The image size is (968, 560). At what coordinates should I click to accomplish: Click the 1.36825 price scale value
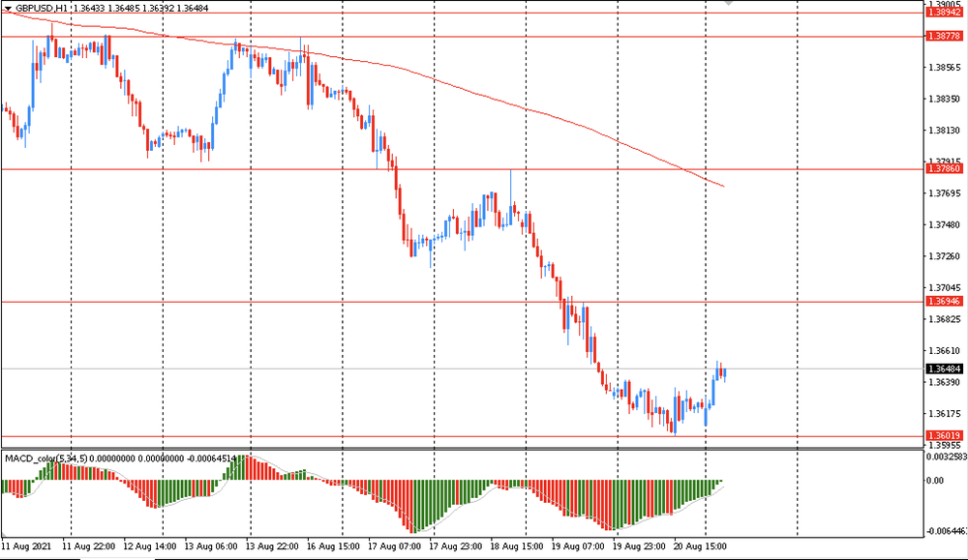pyautogui.click(x=945, y=319)
